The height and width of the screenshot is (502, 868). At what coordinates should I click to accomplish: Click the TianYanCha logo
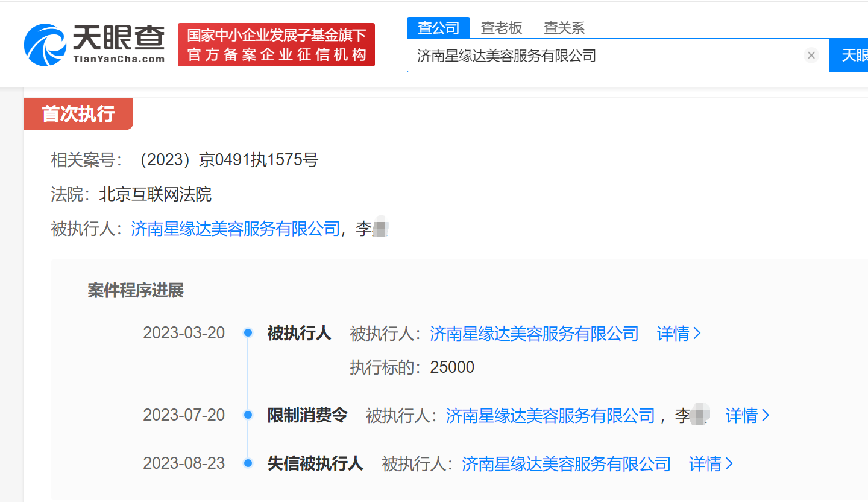[95, 44]
